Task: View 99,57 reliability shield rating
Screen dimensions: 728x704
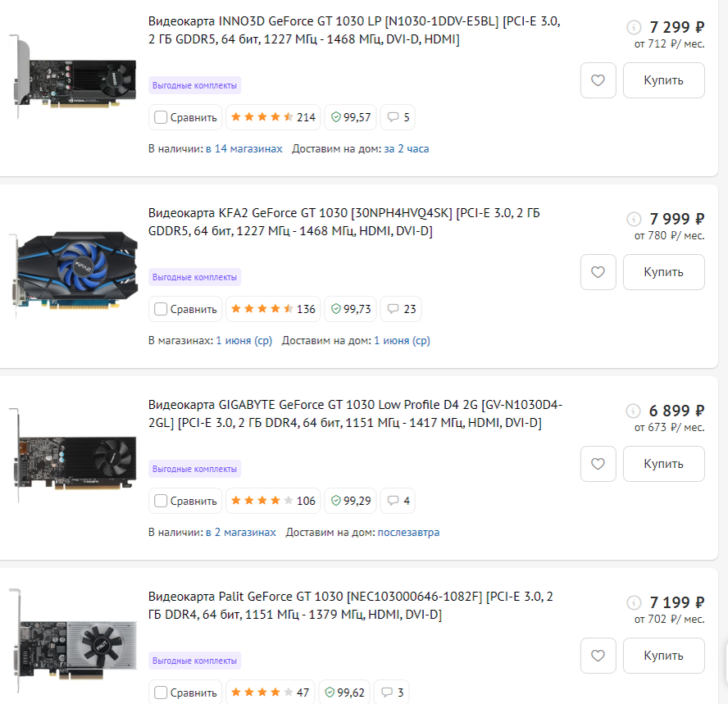Action: pyautogui.click(x=351, y=117)
